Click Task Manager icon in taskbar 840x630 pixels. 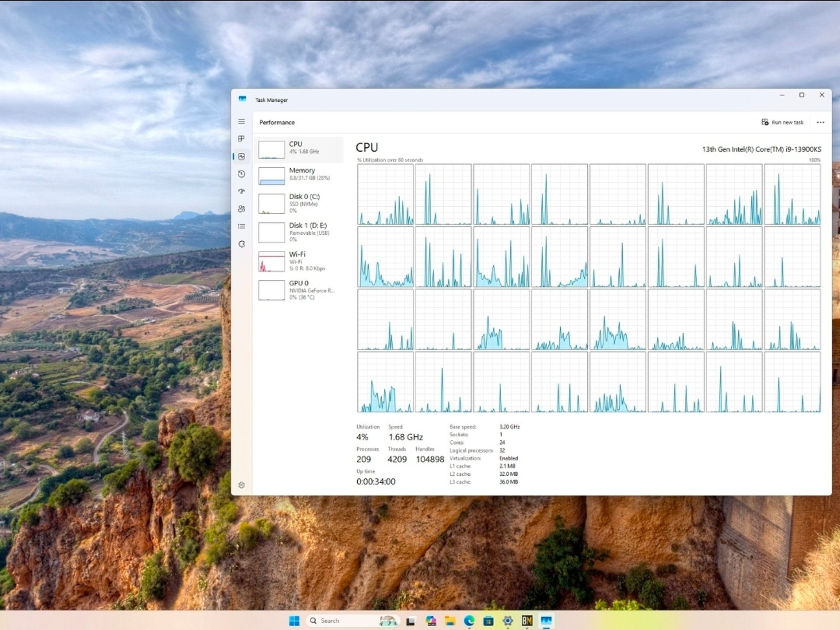[546, 621]
